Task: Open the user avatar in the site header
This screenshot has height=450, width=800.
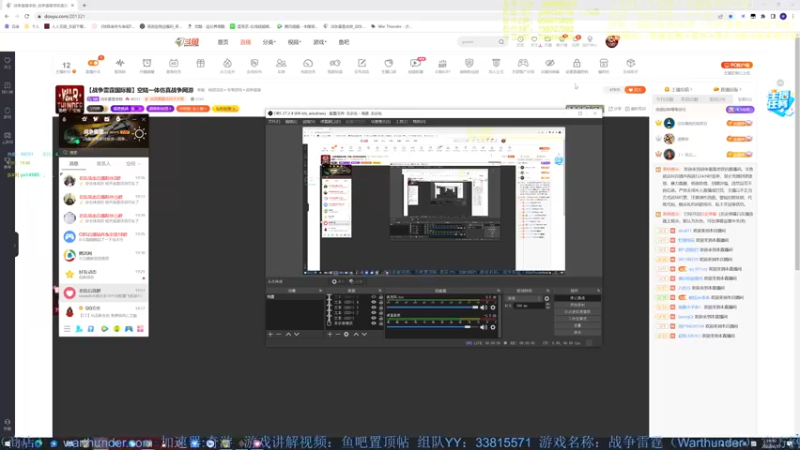Action: (612, 41)
